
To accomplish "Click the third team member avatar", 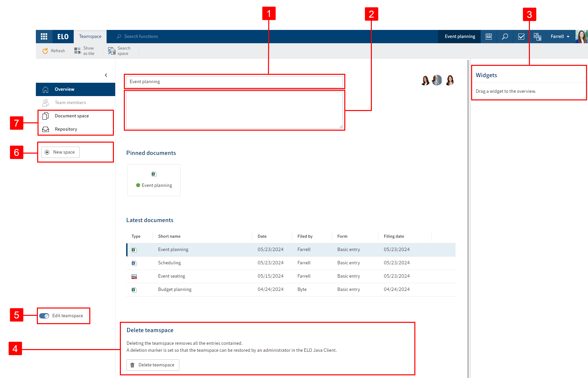I will coord(450,80).
